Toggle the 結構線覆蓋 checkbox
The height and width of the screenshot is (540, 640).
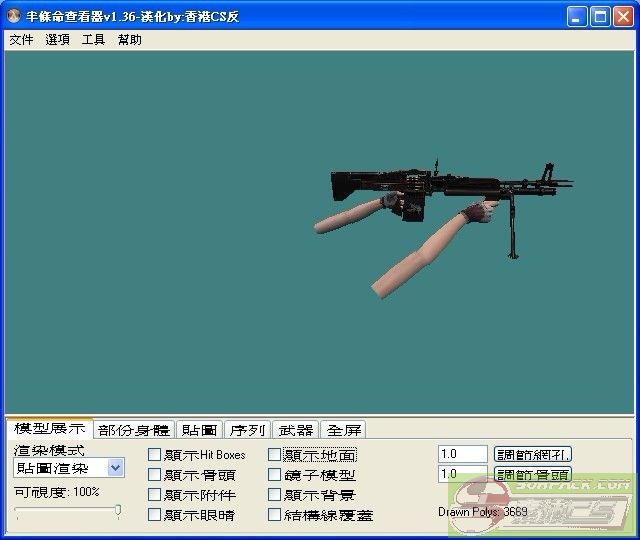click(x=275, y=515)
